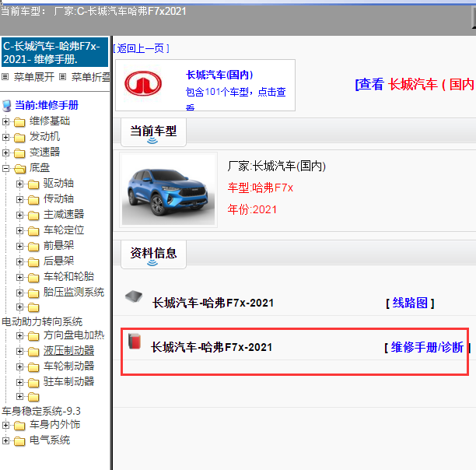
Task: Expand the 电气系统 tree node
Action: [x=5, y=440]
